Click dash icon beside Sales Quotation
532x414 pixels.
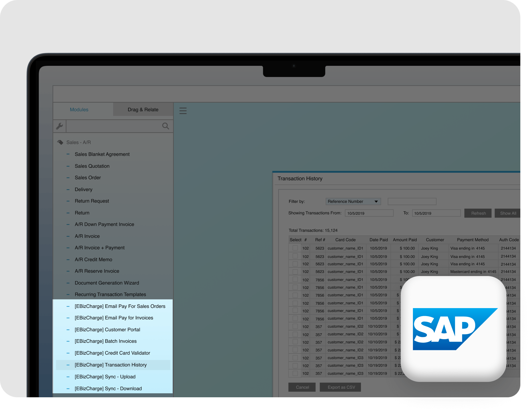tap(68, 166)
